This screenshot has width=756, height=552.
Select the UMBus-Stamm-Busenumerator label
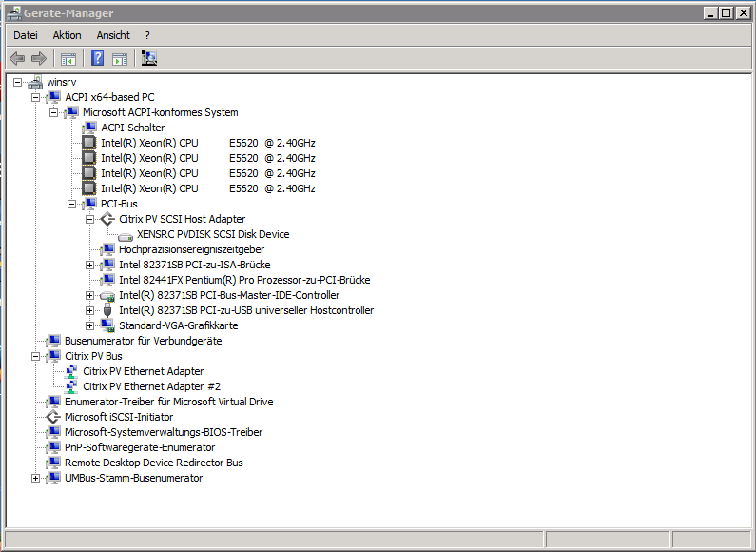coord(133,478)
